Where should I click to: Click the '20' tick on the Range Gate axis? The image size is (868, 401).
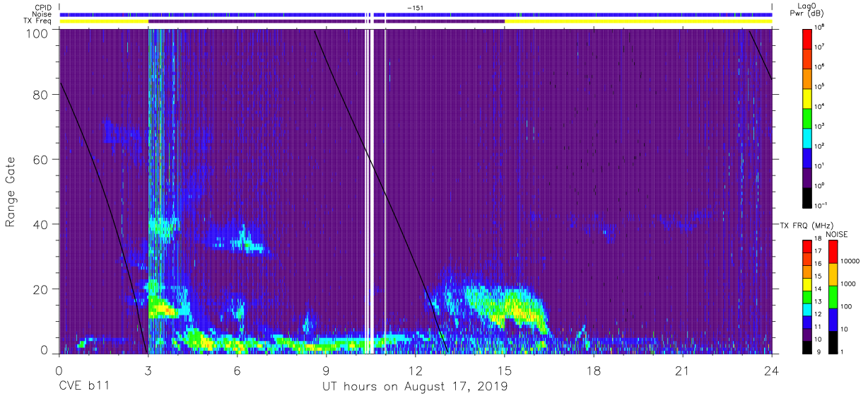(41, 289)
